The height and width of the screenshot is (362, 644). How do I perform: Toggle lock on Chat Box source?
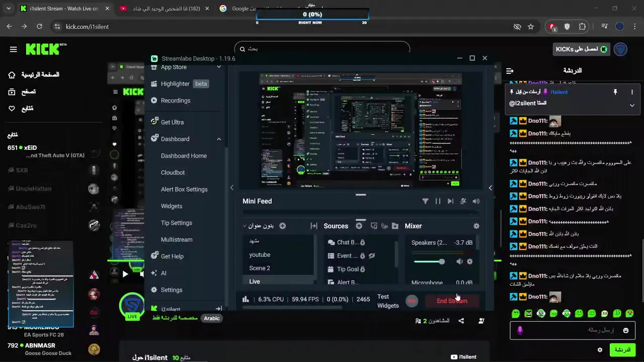[x=362, y=242]
